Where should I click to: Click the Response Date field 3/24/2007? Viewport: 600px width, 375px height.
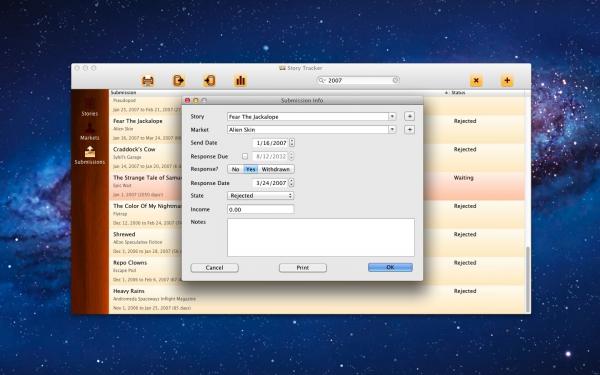click(271, 183)
